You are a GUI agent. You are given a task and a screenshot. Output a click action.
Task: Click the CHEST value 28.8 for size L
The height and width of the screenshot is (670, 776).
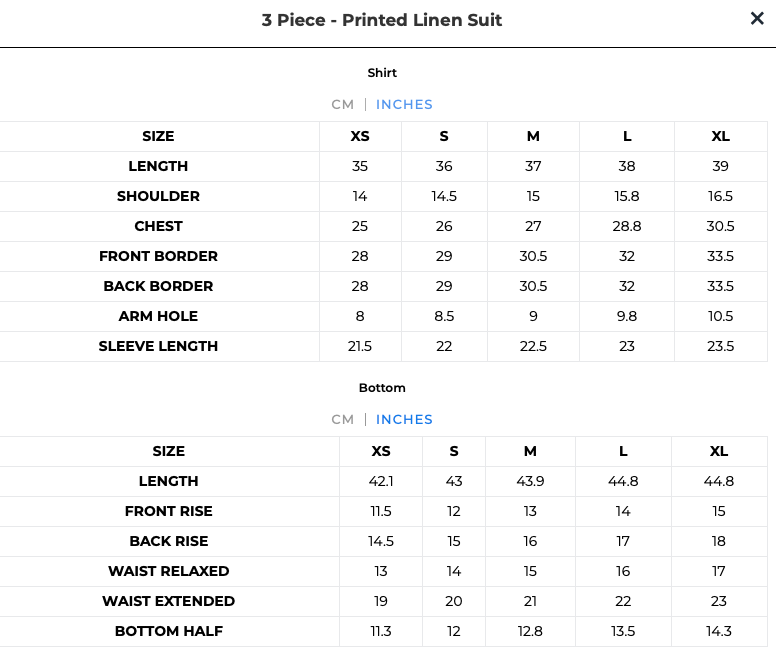coord(627,226)
